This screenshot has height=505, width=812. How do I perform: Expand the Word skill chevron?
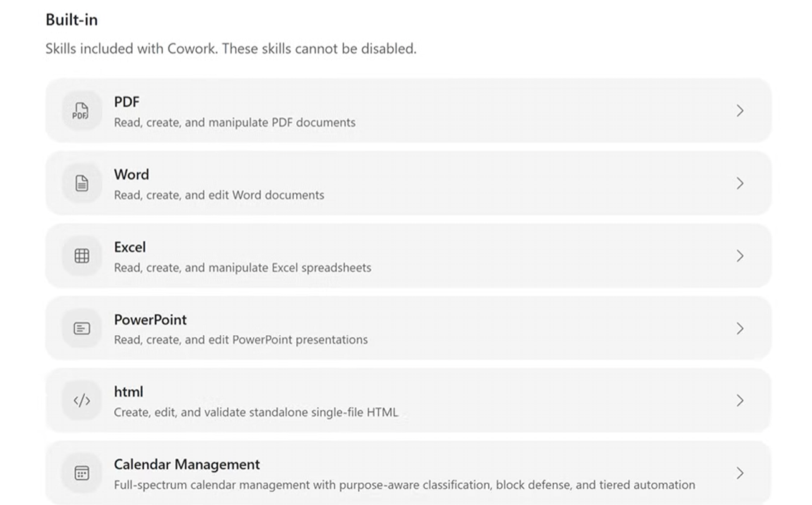click(x=740, y=183)
